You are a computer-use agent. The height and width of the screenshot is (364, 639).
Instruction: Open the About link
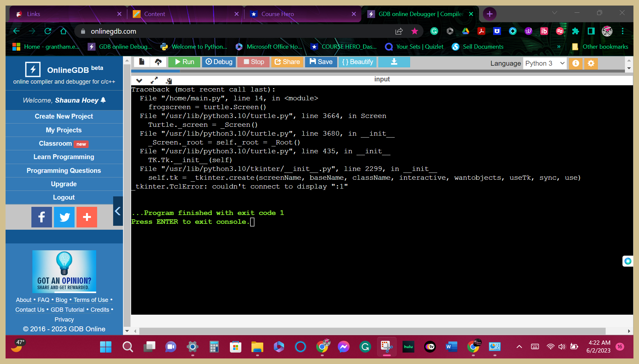tap(24, 300)
